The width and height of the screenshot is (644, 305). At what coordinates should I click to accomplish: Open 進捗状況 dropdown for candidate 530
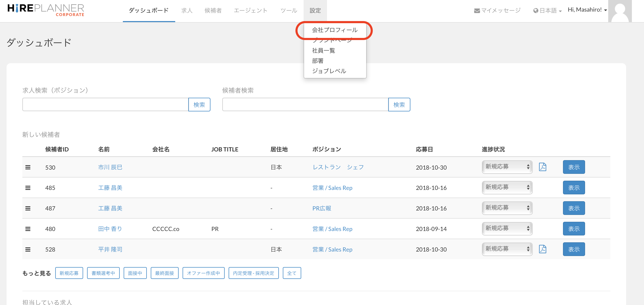[x=507, y=167]
